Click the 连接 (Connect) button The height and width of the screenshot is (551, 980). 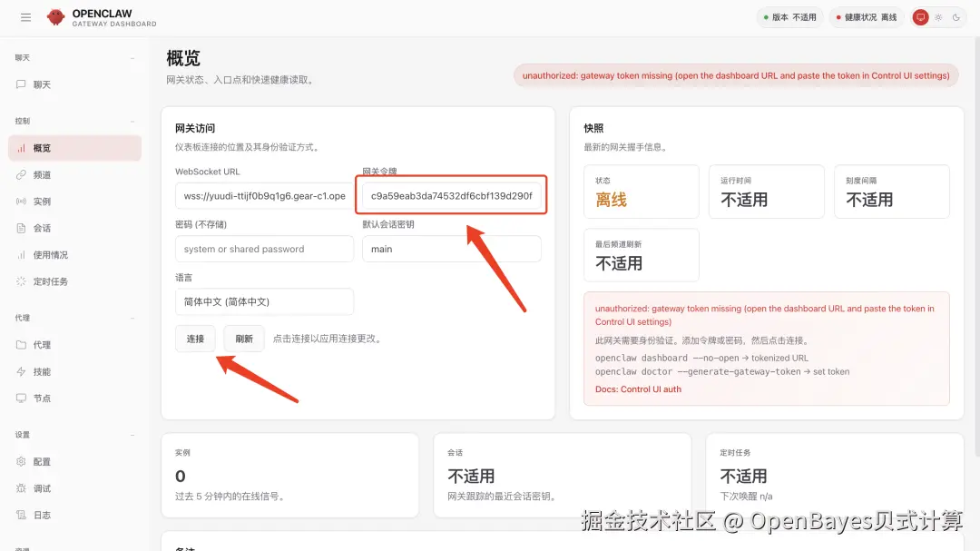click(194, 338)
